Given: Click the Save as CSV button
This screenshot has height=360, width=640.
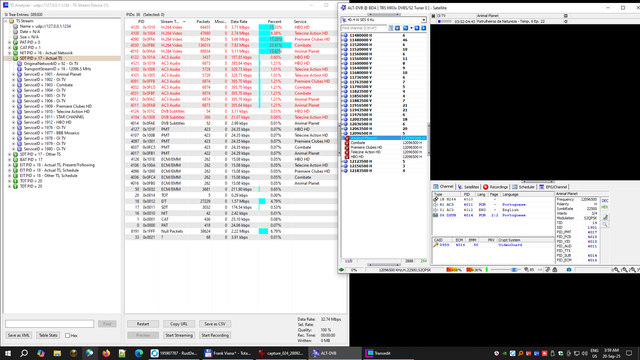Looking at the screenshot, I should pyautogui.click(x=215, y=324).
